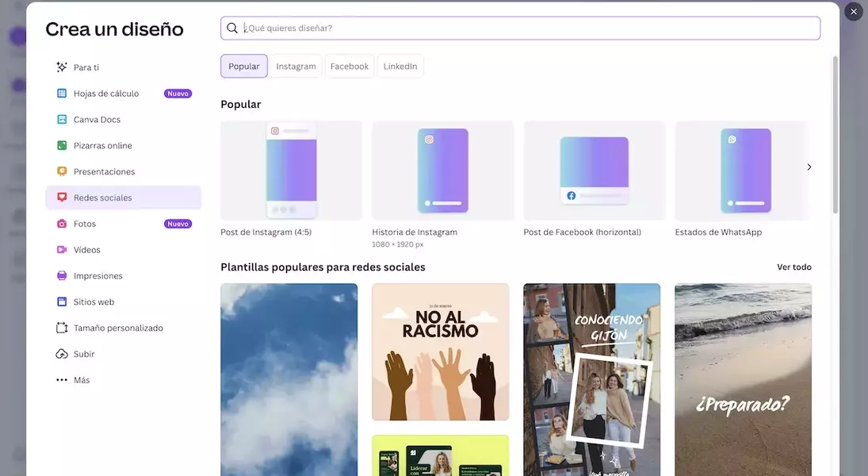The image size is (868, 476).
Task: Switch to the LinkedIn tab
Action: (x=400, y=67)
